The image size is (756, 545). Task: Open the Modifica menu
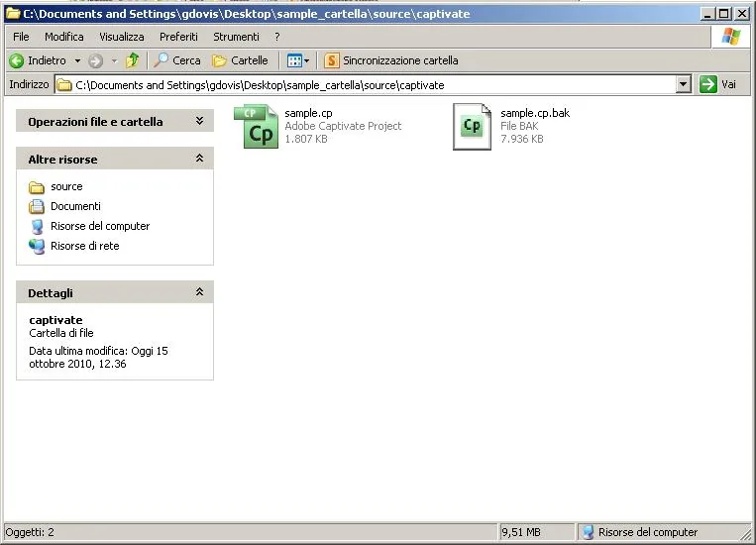(x=64, y=37)
